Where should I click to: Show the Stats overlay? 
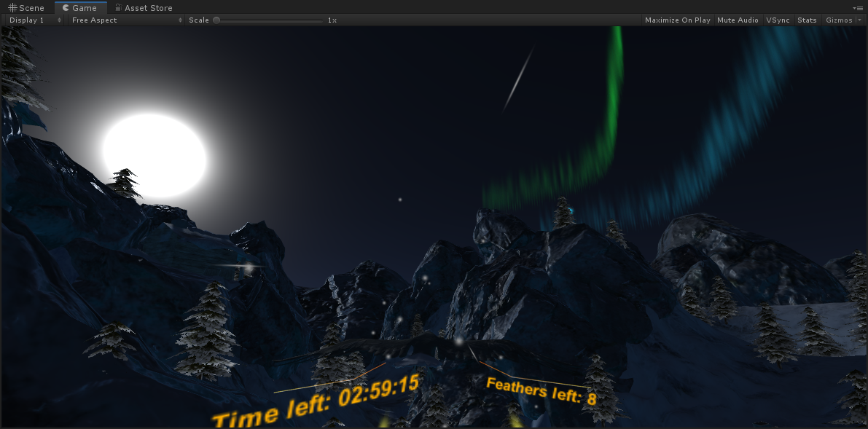[x=807, y=20]
